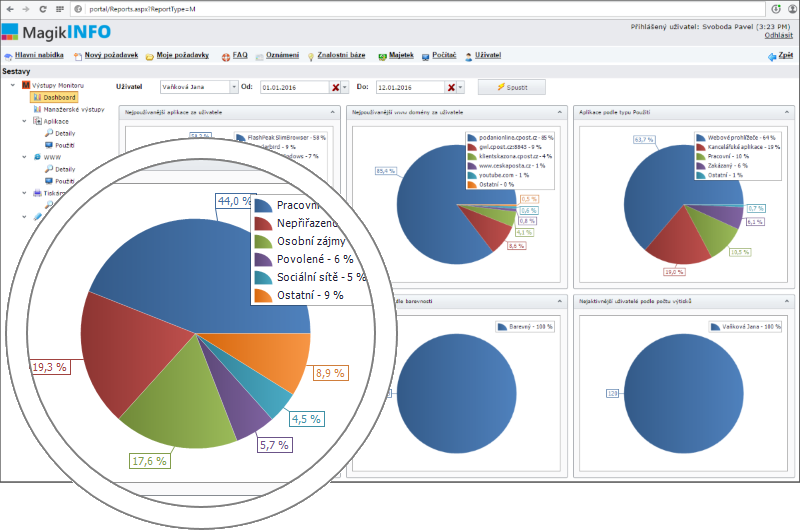This screenshot has width=800, height=532.
Task: Click the Zpět back link
Action: coord(786,56)
